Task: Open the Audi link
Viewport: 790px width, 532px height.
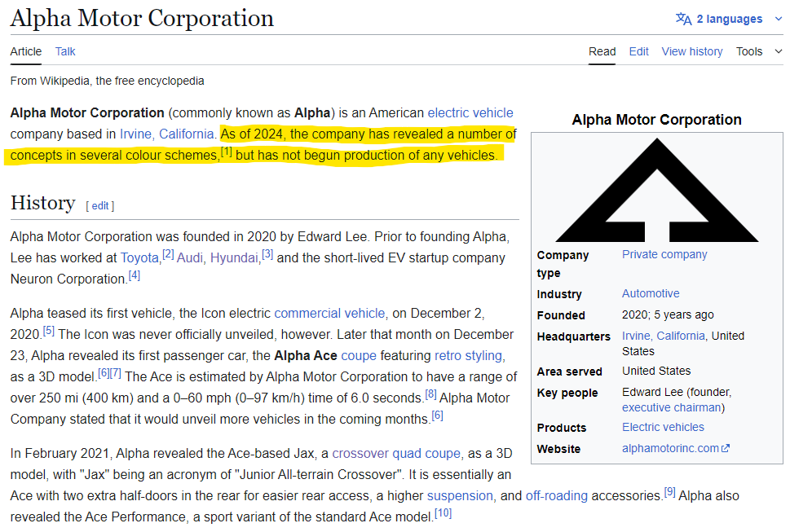Action: (x=190, y=257)
